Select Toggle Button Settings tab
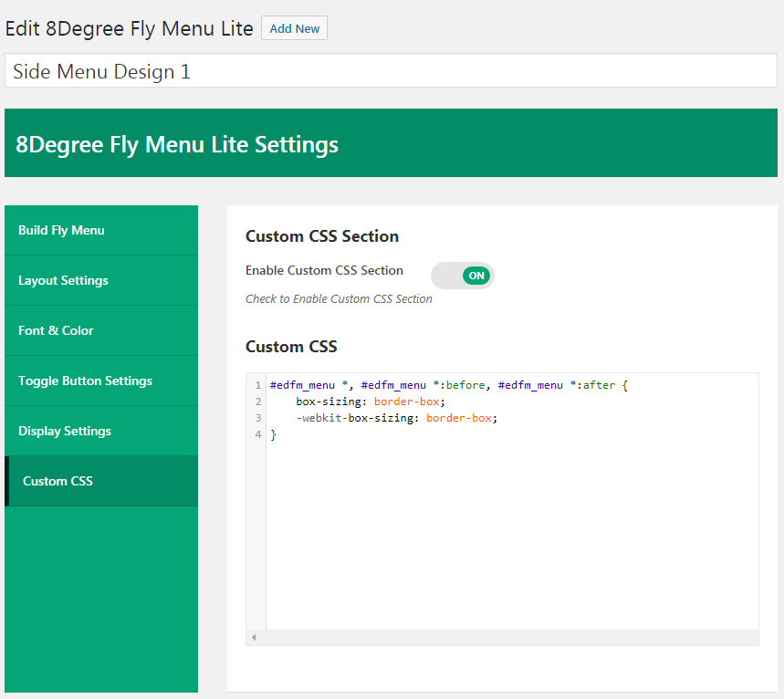Image resolution: width=784 pixels, height=699 pixels. pyautogui.click(x=101, y=381)
